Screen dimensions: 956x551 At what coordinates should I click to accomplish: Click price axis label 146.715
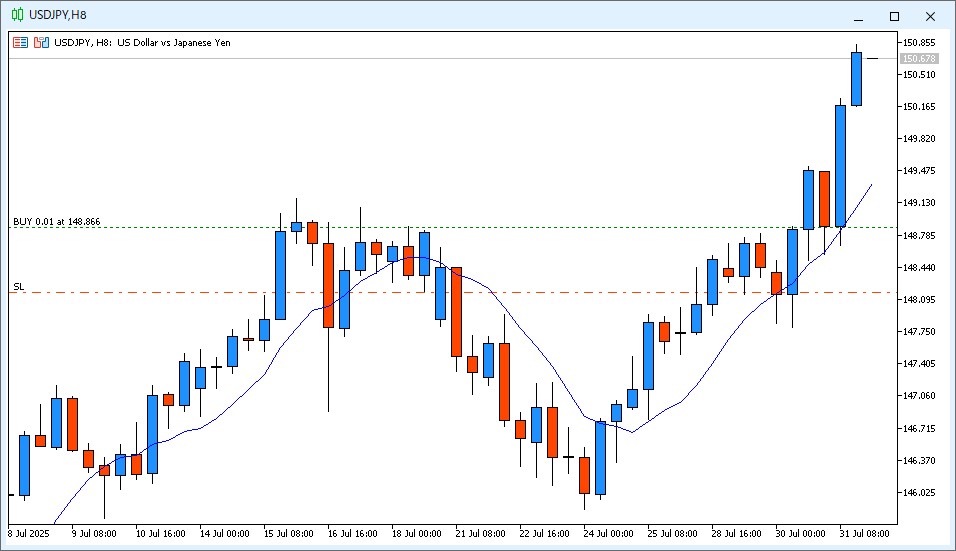coord(919,428)
